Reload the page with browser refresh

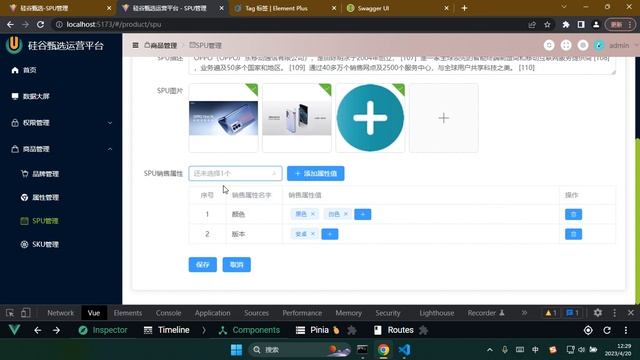coord(40,24)
